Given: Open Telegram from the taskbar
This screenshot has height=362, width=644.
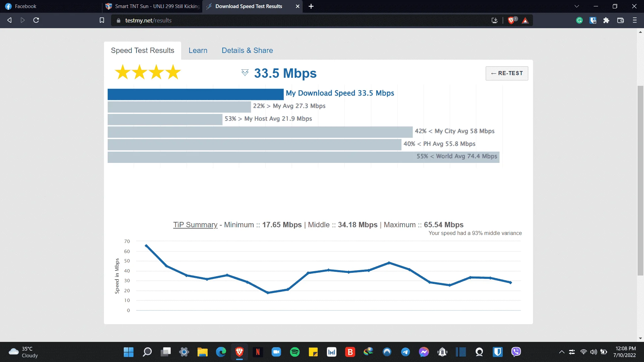Looking at the screenshot, I should click(406, 352).
